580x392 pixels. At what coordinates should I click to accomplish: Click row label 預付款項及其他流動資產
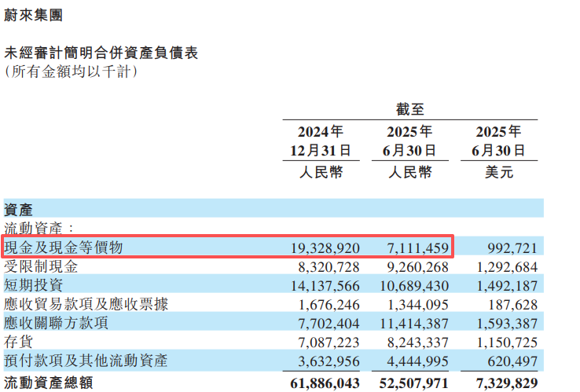pyautogui.click(x=86, y=361)
